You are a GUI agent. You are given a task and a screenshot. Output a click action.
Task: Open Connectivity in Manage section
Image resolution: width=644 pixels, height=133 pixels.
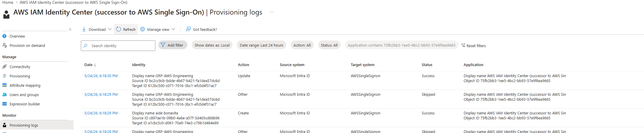point(20,67)
